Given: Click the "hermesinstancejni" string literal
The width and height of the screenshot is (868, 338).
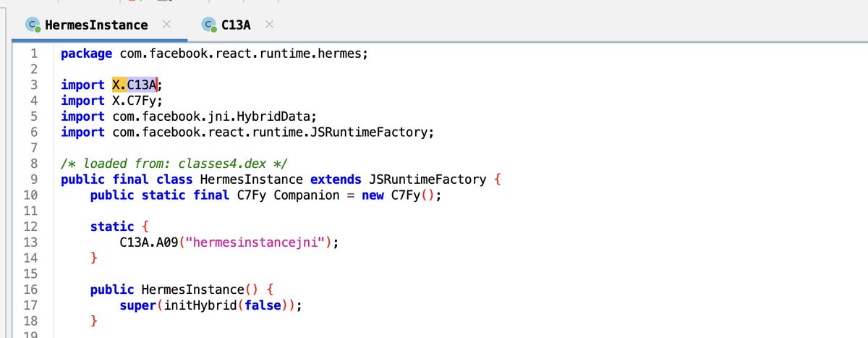Looking at the screenshot, I should (x=257, y=243).
